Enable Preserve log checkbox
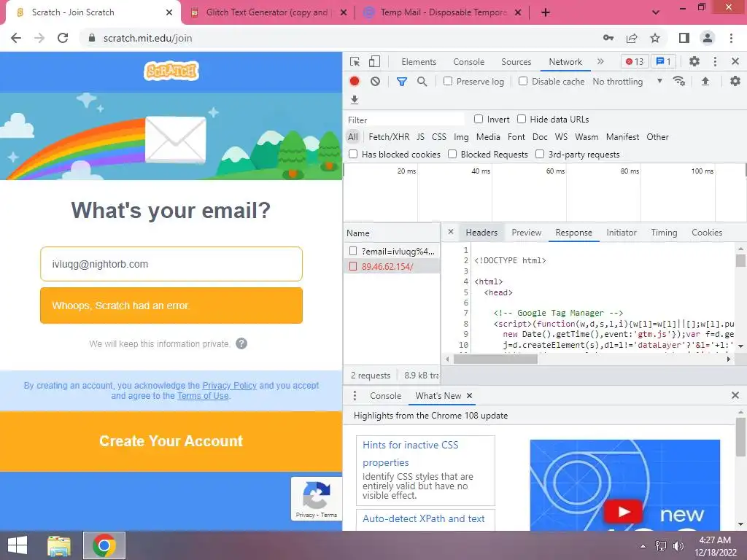The width and height of the screenshot is (747, 560). point(448,81)
